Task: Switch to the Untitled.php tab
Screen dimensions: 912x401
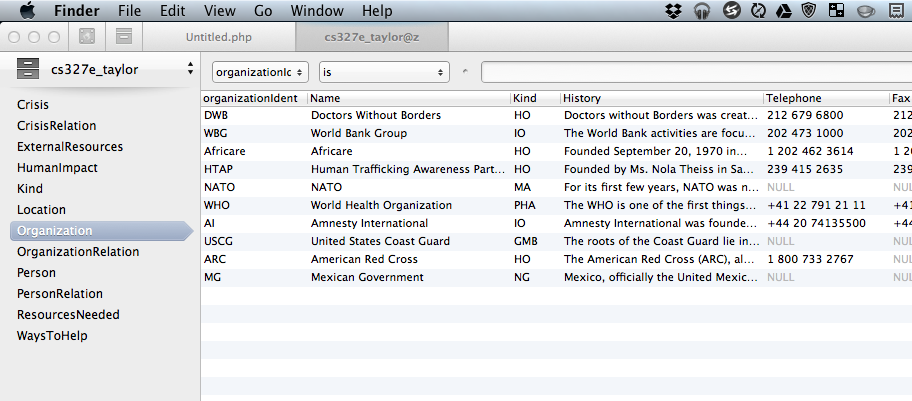Action: pyautogui.click(x=219, y=37)
